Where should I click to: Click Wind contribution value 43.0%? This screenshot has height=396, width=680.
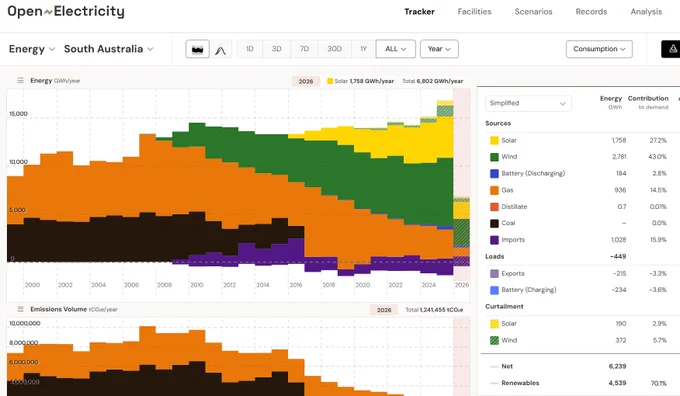[657, 157]
